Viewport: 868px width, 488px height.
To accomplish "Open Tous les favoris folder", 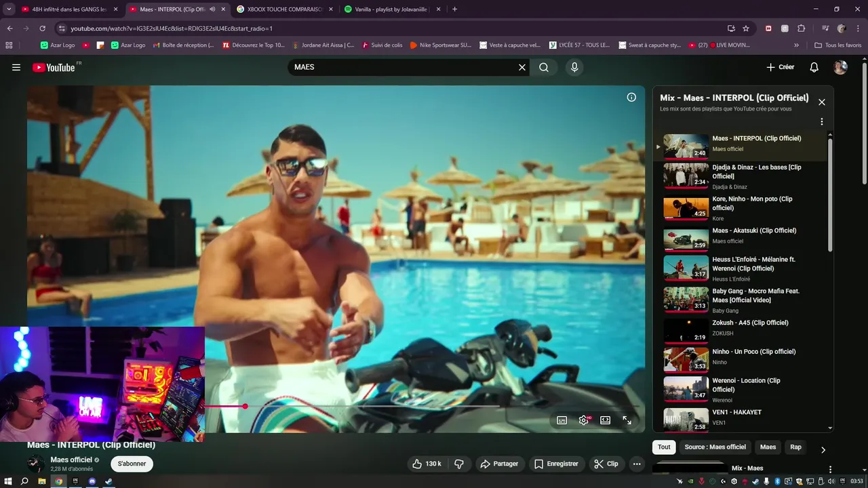I will click(x=838, y=45).
